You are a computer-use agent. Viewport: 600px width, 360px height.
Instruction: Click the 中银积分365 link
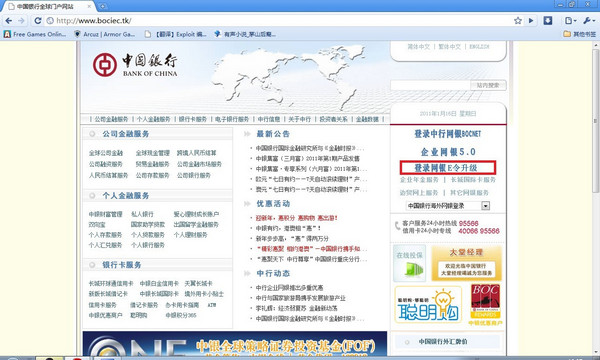pyautogui.click(x=181, y=315)
